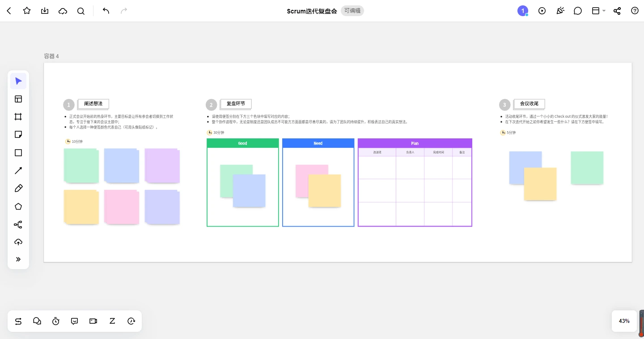Open the timer stopwatch tool

coord(56,321)
